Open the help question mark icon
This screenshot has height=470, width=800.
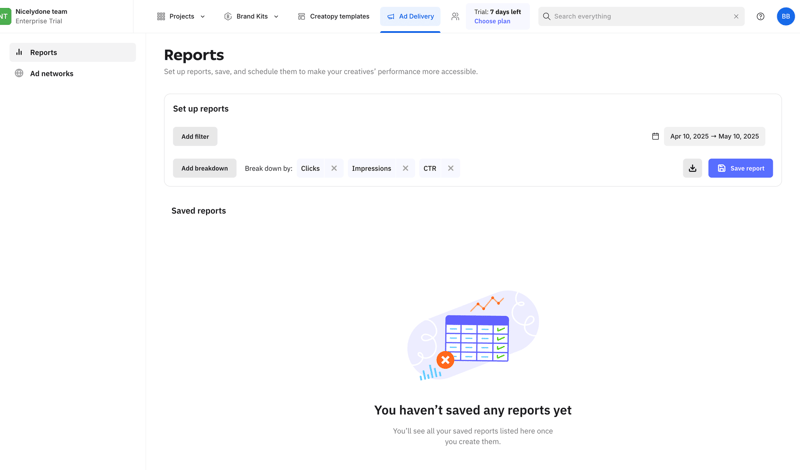tap(760, 16)
